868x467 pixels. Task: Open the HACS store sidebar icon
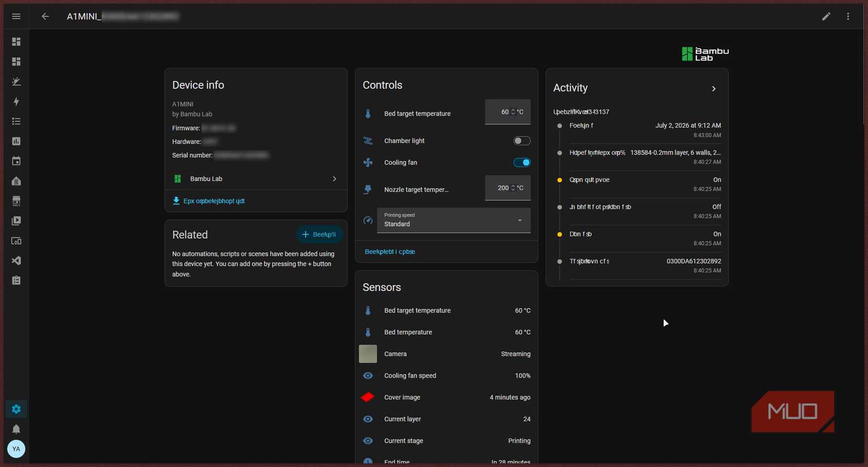click(16, 201)
